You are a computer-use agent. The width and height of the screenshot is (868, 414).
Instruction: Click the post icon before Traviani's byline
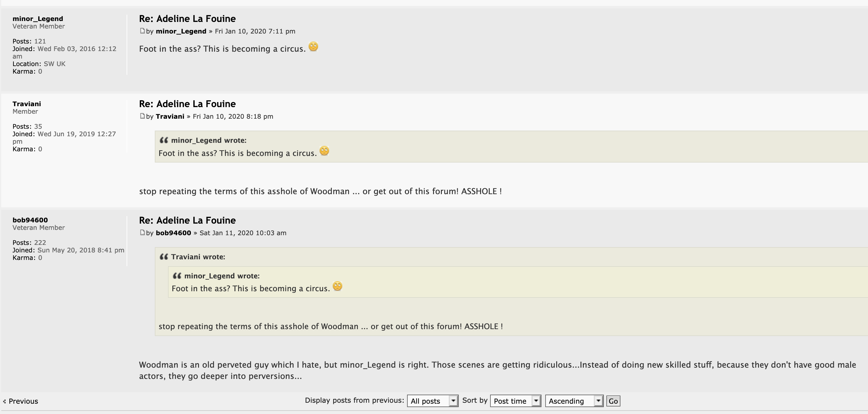pos(142,116)
